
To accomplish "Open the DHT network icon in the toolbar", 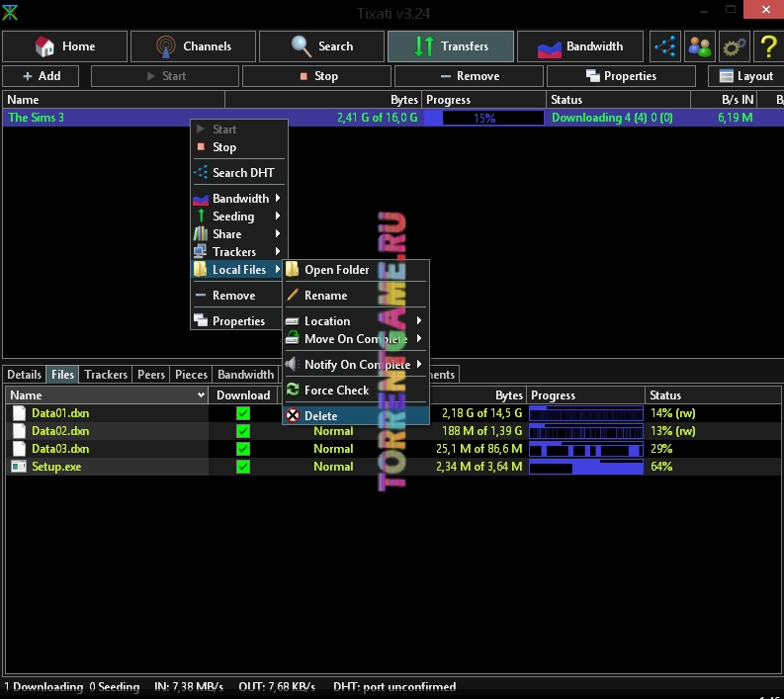I will pos(665,46).
